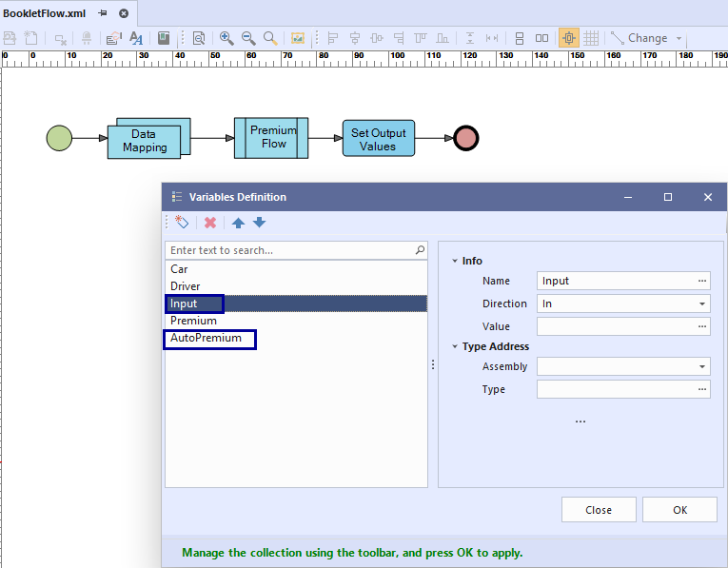Zoom in on the flow diagram
This screenshot has width=728, height=568.
(226, 38)
